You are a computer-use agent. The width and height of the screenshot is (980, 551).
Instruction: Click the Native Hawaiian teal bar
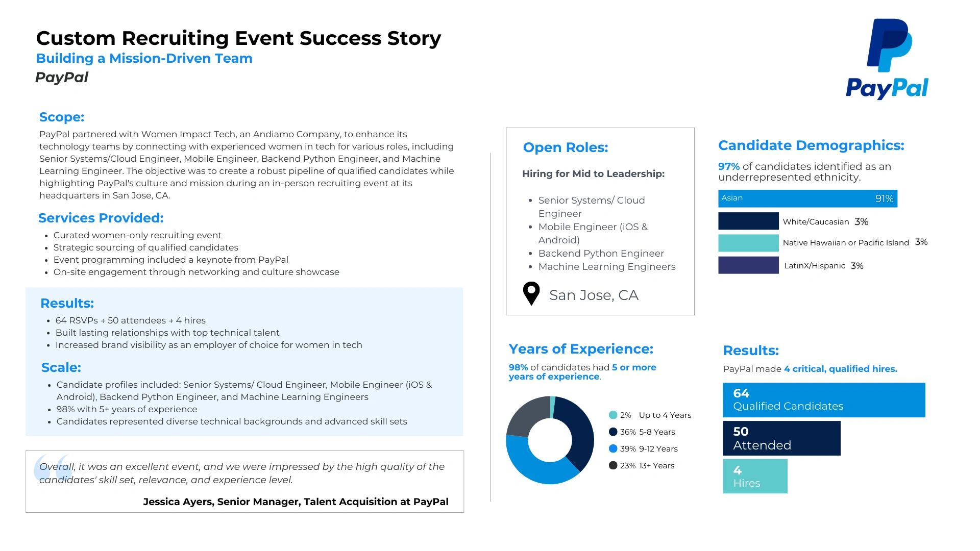748,243
